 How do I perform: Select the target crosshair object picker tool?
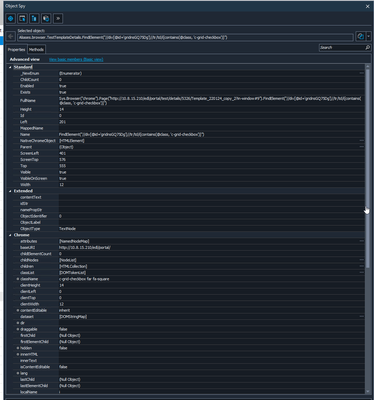(10, 19)
